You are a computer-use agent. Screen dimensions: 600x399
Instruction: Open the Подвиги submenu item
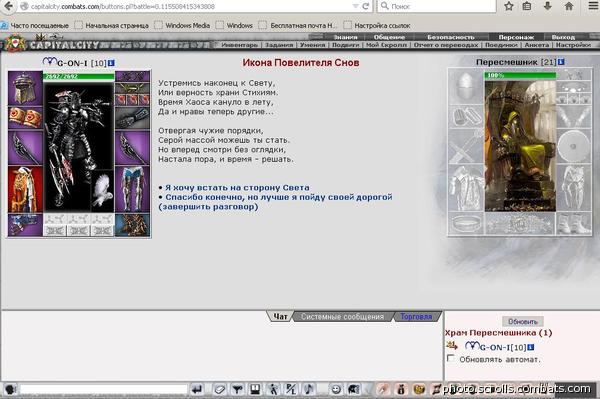(346, 45)
